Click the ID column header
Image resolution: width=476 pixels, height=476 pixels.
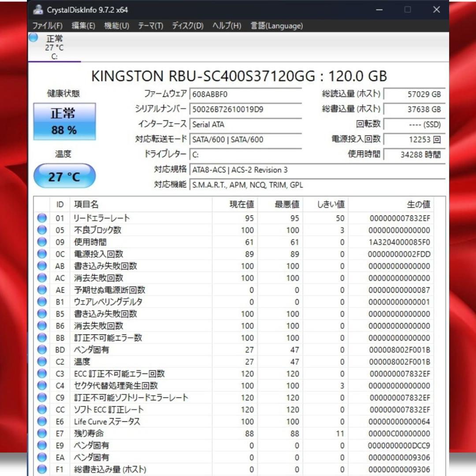pyautogui.click(x=60, y=205)
